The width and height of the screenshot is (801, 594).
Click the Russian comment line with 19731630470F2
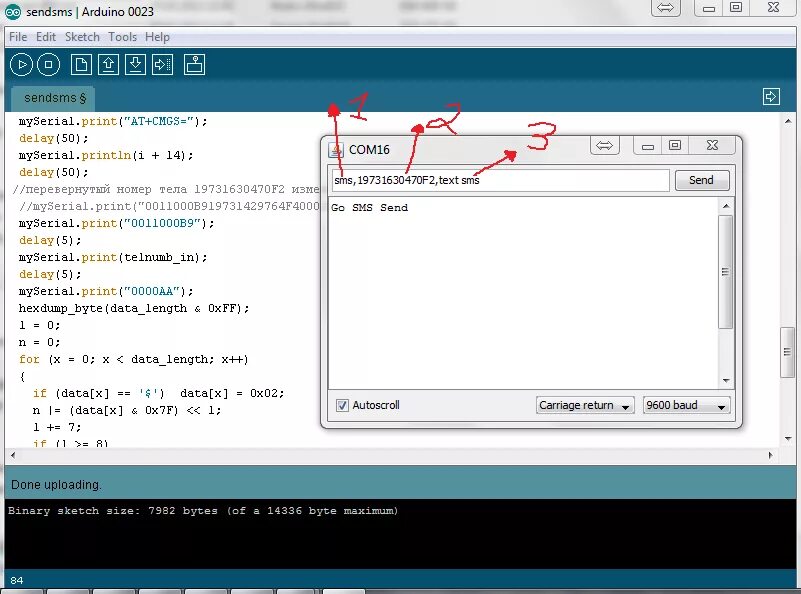point(167,189)
